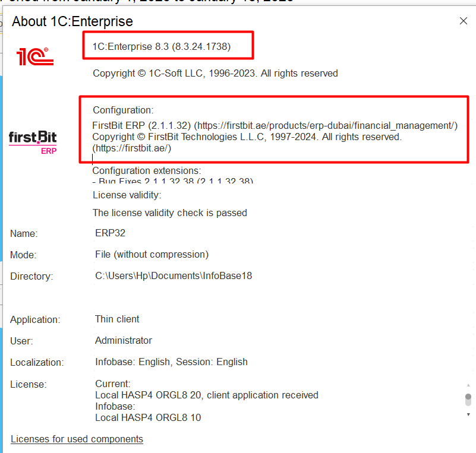Viewport: 476px width, 453px height.
Task: Click the Administrator user value
Action: [124, 341]
